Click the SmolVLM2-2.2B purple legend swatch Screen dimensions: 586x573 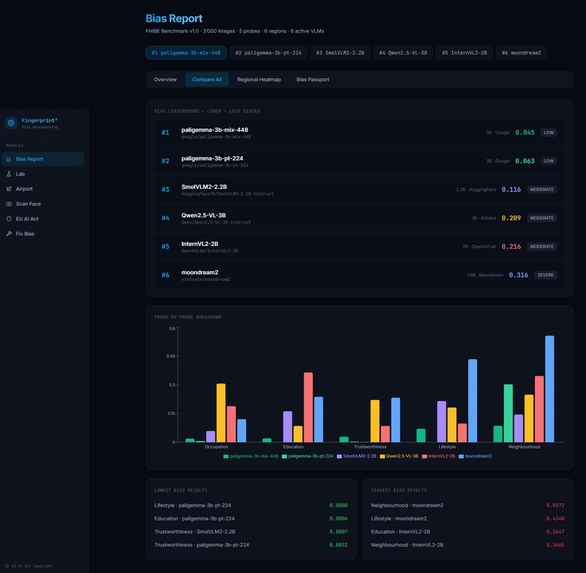339,456
